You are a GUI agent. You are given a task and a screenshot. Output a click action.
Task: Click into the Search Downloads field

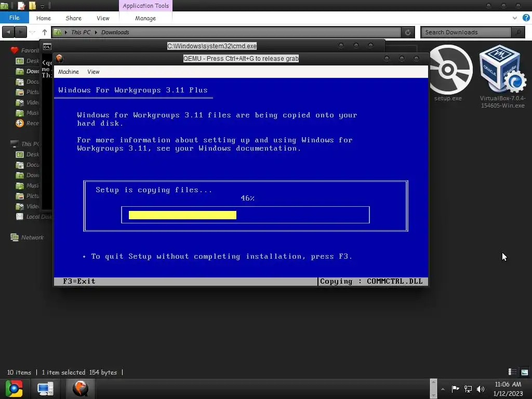pos(466,32)
